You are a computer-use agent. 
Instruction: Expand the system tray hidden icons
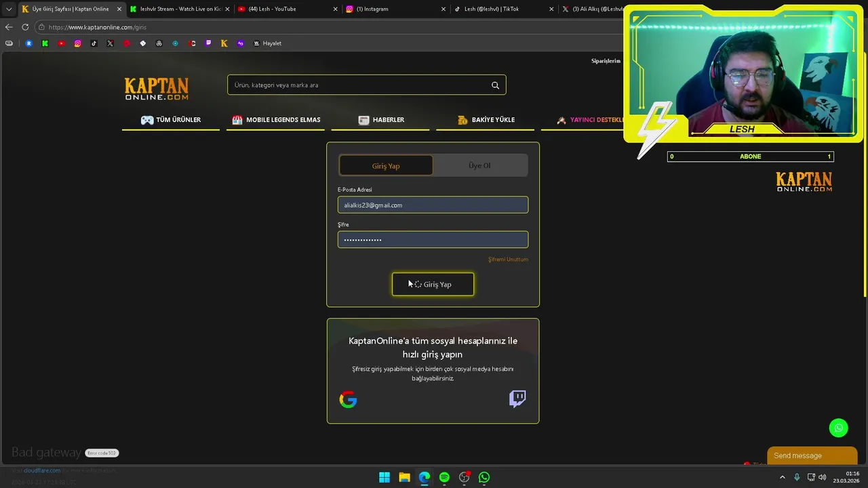click(x=782, y=477)
